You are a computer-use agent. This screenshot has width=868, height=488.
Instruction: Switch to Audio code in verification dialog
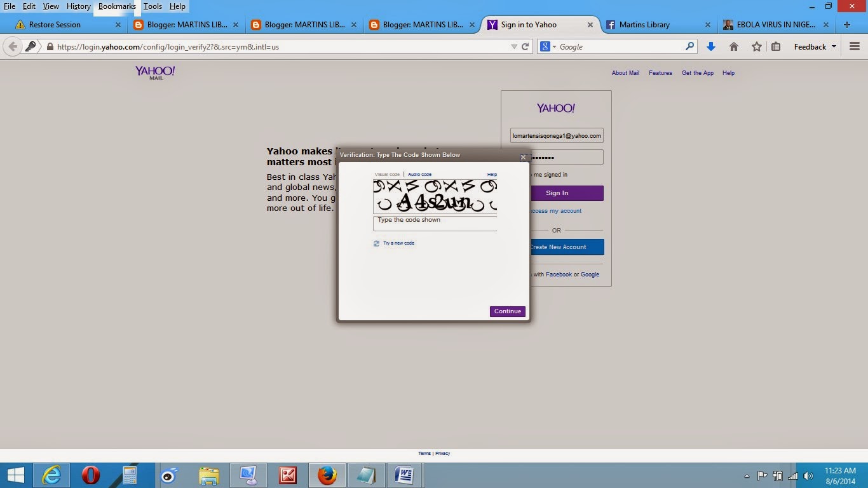[419, 175]
